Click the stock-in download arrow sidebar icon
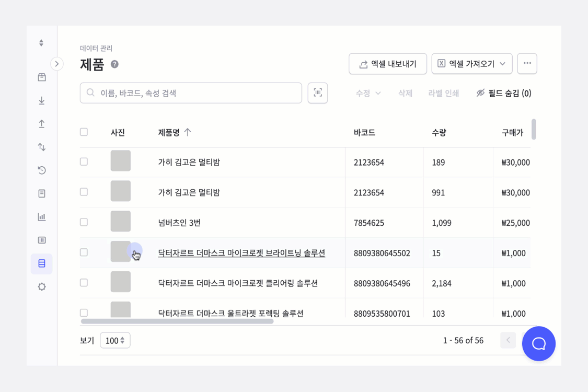 point(41,100)
